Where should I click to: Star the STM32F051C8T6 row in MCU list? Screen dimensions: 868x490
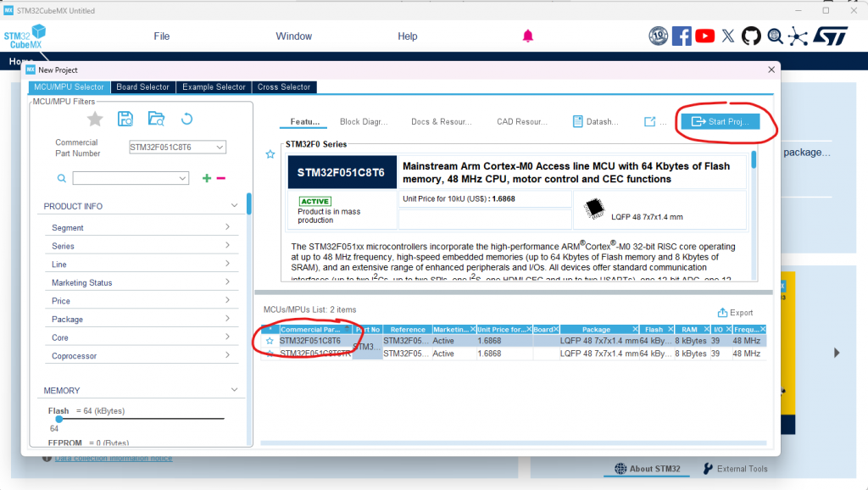(270, 341)
